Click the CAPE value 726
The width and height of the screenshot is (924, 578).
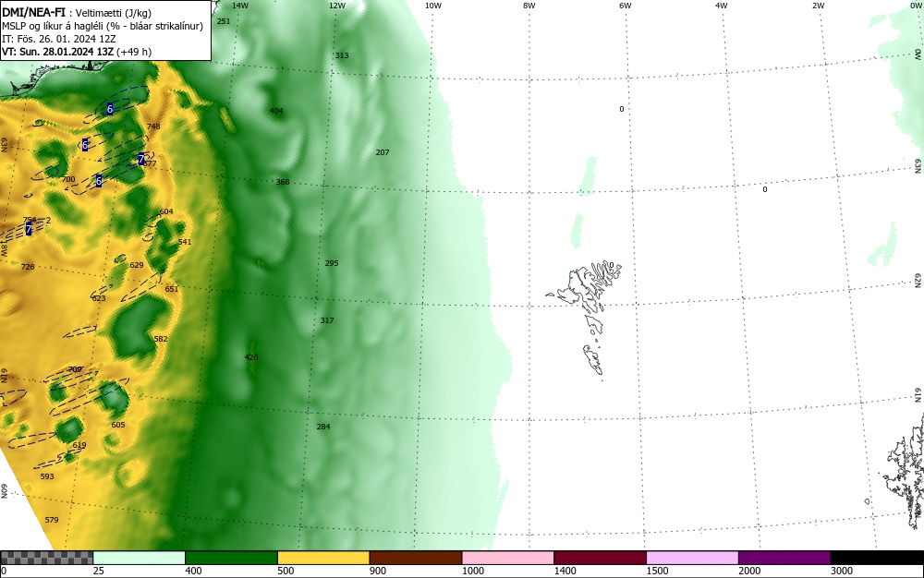(x=28, y=267)
